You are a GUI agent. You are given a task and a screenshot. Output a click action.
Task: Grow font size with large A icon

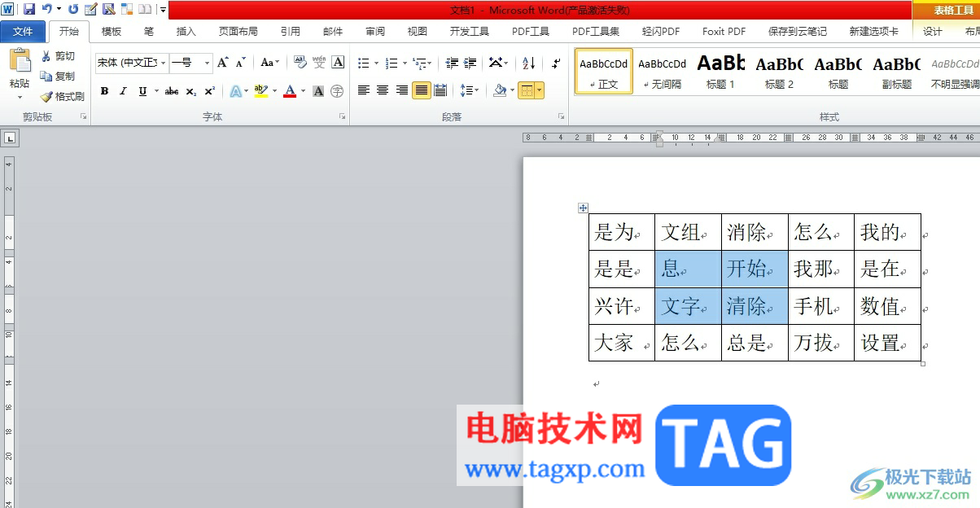coord(222,63)
